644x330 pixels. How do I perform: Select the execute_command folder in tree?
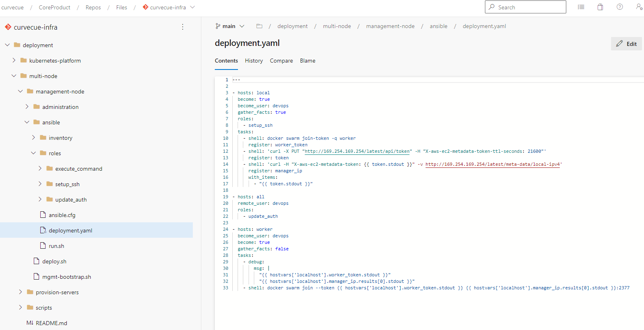click(79, 168)
